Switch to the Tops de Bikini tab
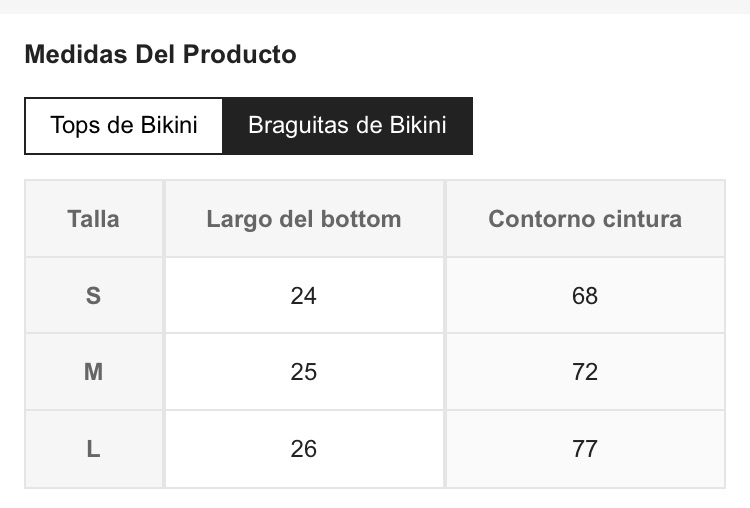 [124, 126]
